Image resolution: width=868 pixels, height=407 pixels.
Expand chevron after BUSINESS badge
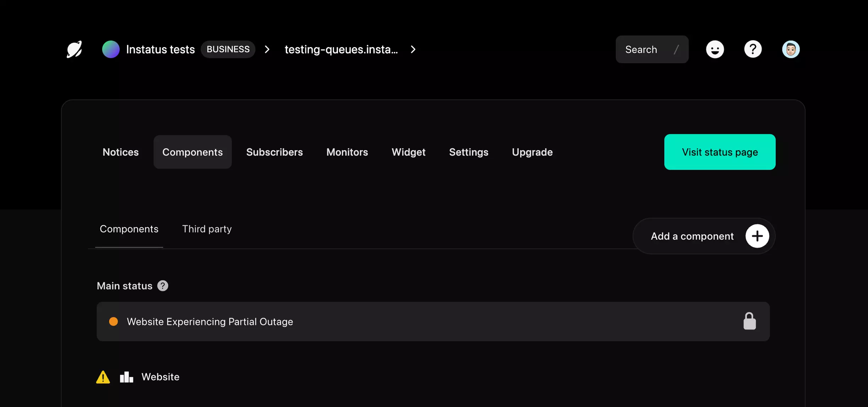pyautogui.click(x=267, y=49)
